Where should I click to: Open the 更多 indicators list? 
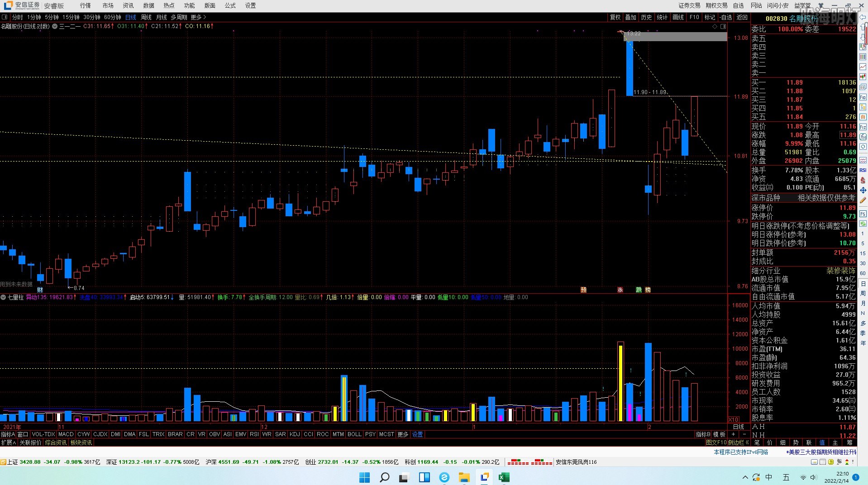point(403,434)
